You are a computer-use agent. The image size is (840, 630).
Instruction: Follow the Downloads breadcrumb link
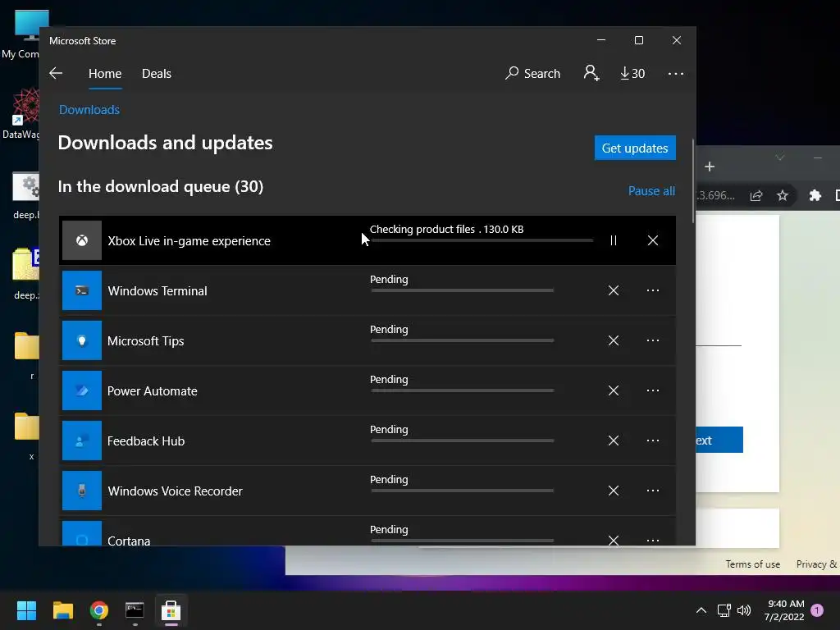[x=89, y=110]
